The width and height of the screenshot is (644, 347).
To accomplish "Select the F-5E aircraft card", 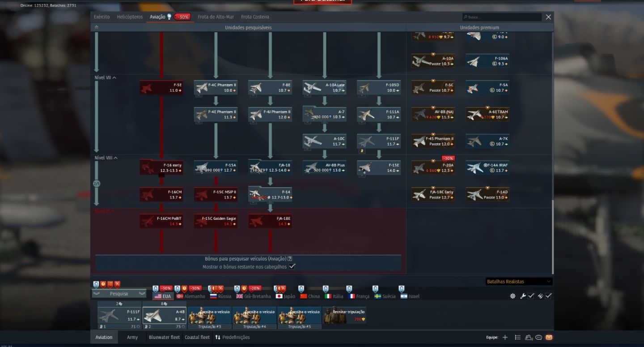I will (161, 88).
